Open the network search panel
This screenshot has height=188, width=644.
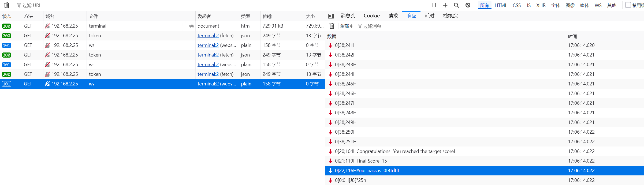456,5
